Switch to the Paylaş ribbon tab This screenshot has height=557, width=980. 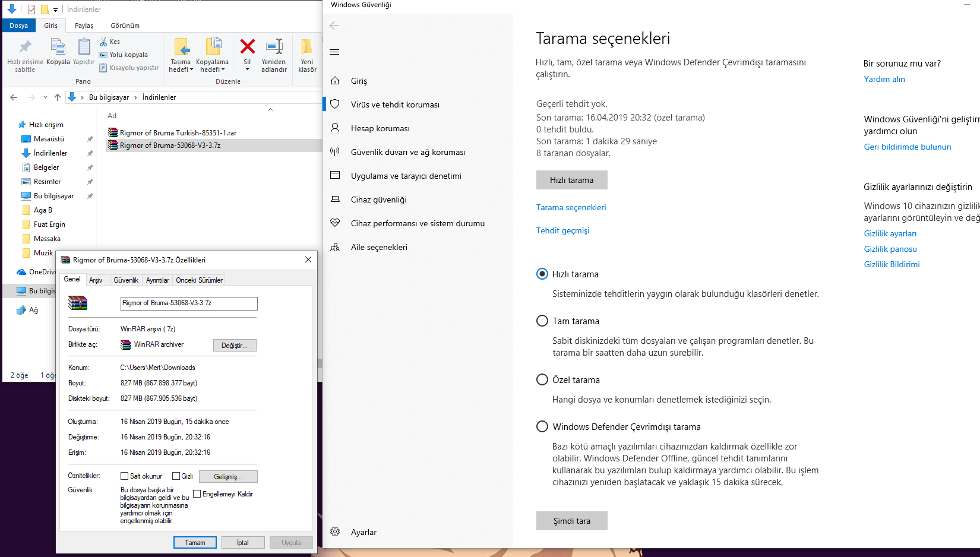[84, 26]
